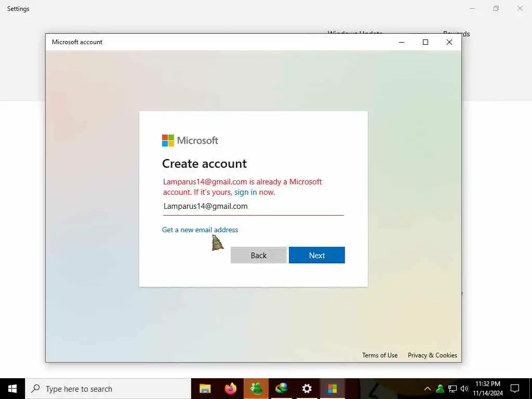Open Microsoft account app taskbar icon
This screenshot has height=399, width=532.
point(332,389)
